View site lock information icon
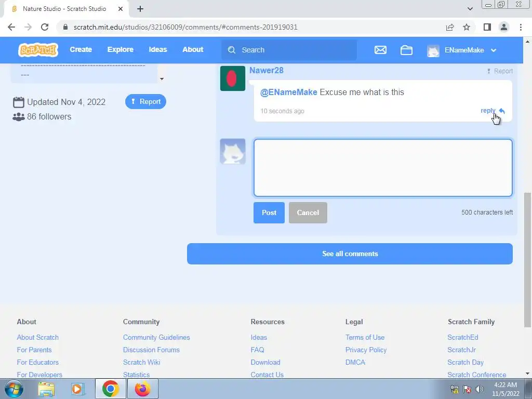The image size is (532, 399). coord(65,27)
